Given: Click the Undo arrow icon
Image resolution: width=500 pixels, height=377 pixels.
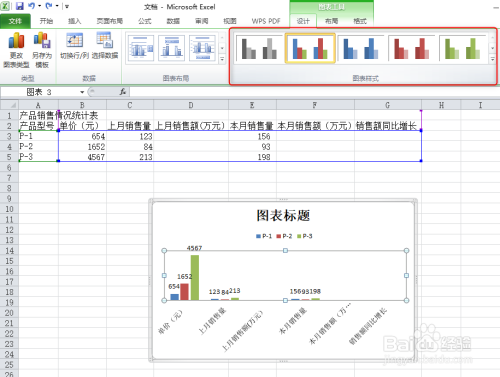Looking at the screenshot, I should click(x=32, y=6).
